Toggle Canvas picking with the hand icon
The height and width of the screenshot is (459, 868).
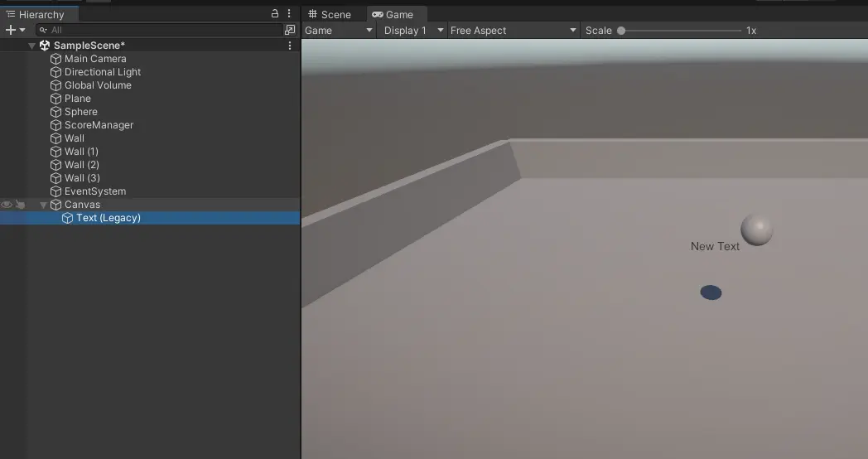click(20, 205)
